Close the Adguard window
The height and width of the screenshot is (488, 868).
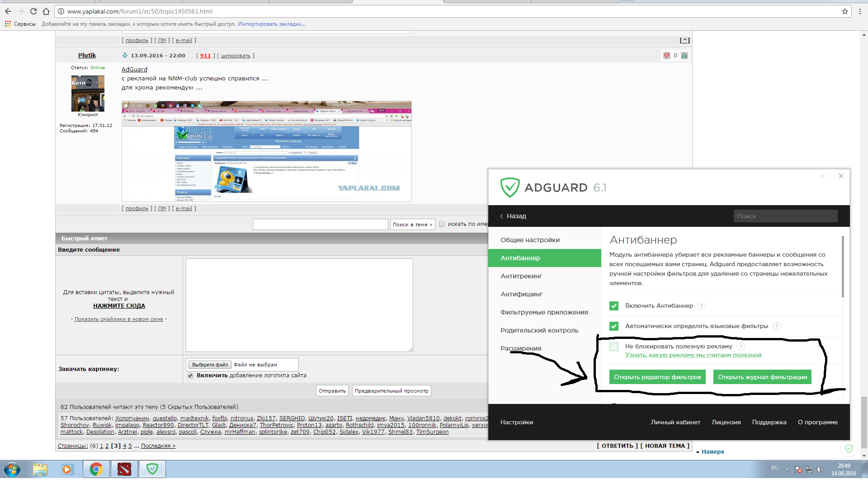(x=841, y=176)
